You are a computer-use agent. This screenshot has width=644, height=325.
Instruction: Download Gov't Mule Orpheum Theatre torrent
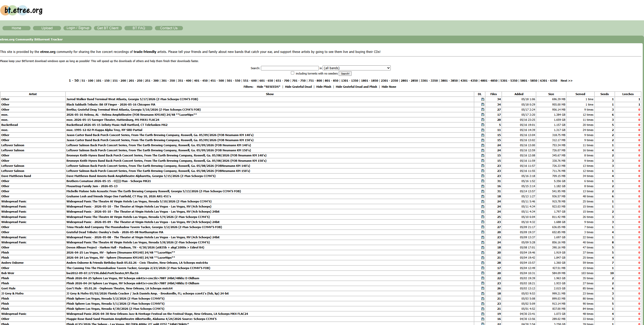(483, 288)
